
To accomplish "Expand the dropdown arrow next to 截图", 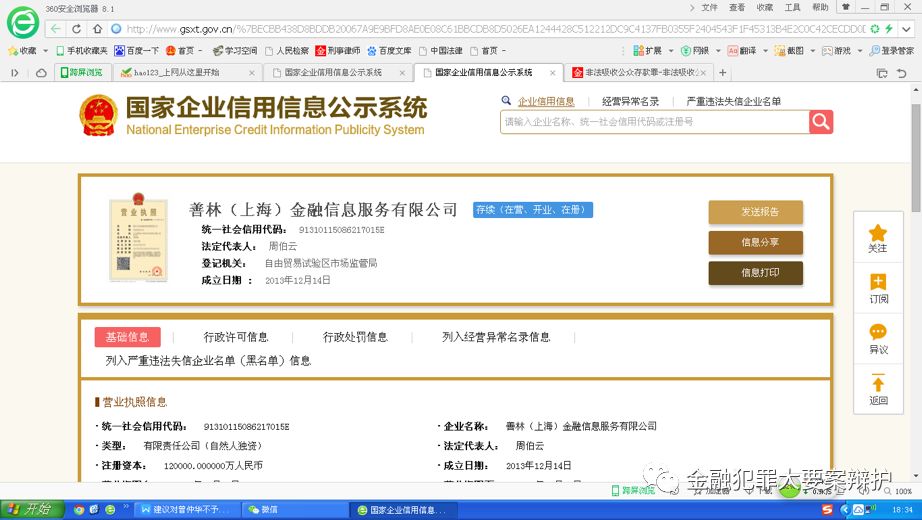I will coord(813,51).
